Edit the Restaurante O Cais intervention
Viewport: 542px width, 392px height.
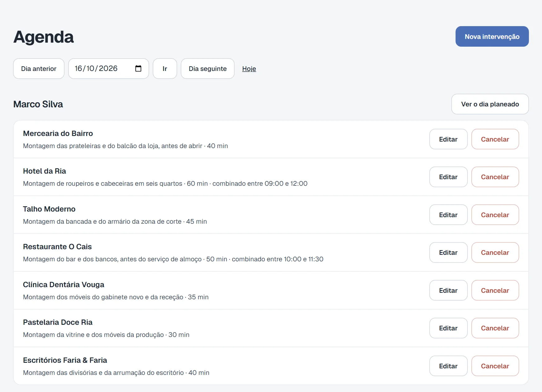pos(448,252)
